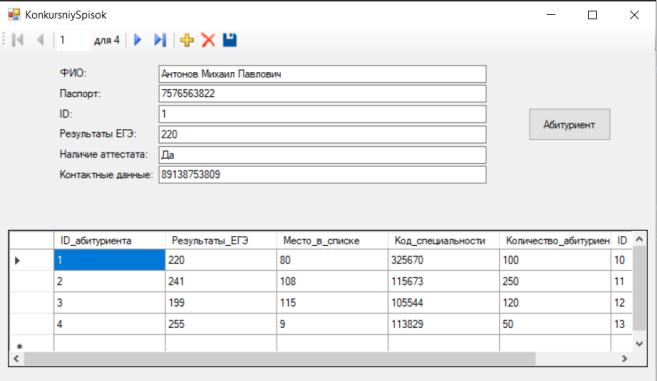657x381 pixels.
Task: Move to next record
Action: tap(137, 40)
